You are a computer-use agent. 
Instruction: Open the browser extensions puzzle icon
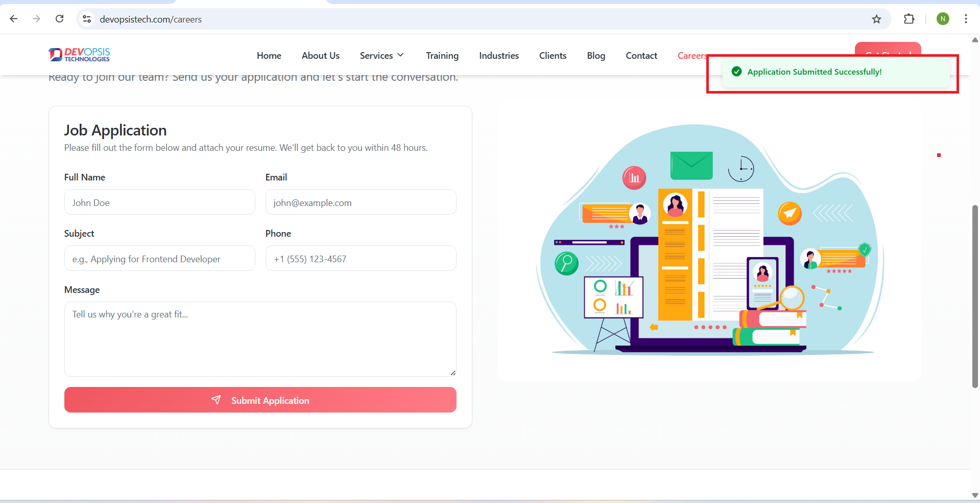coord(909,19)
